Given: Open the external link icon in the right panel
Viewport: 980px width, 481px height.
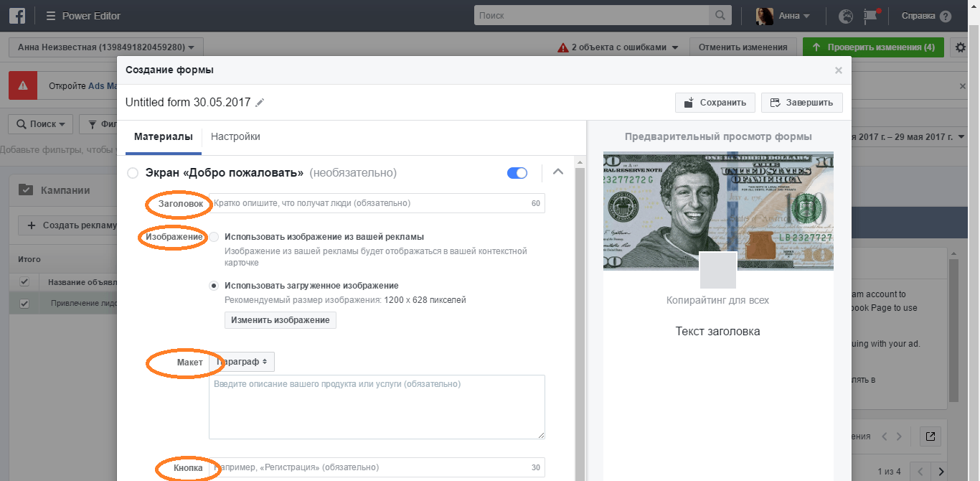Looking at the screenshot, I should pyautogui.click(x=930, y=436).
